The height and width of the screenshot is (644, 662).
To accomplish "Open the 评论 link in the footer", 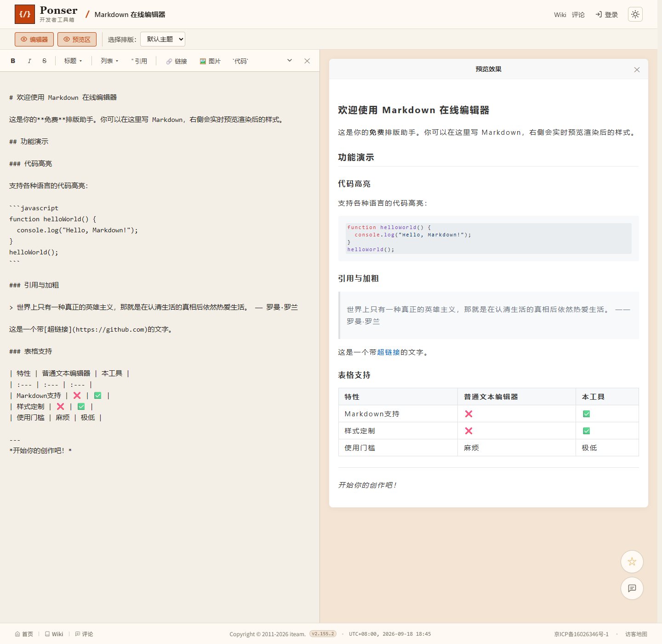I will click(x=84, y=634).
